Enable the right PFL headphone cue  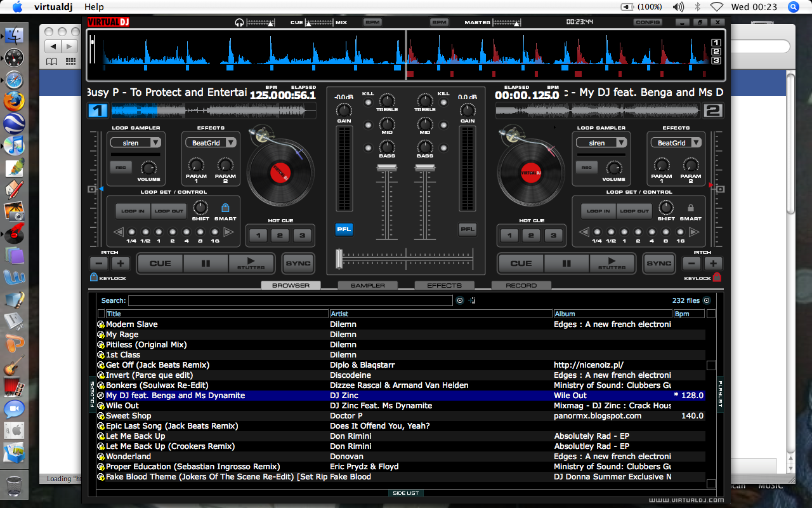(x=468, y=229)
